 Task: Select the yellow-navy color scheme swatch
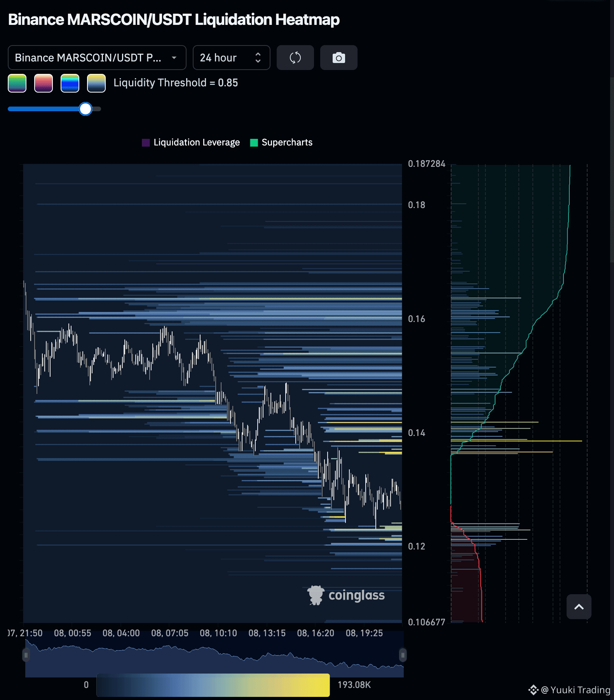[x=96, y=83]
